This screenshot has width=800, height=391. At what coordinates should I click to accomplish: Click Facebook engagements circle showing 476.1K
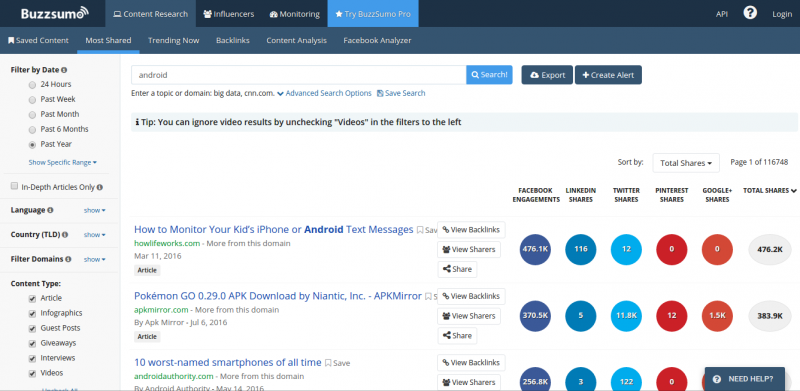tap(535, 250)
